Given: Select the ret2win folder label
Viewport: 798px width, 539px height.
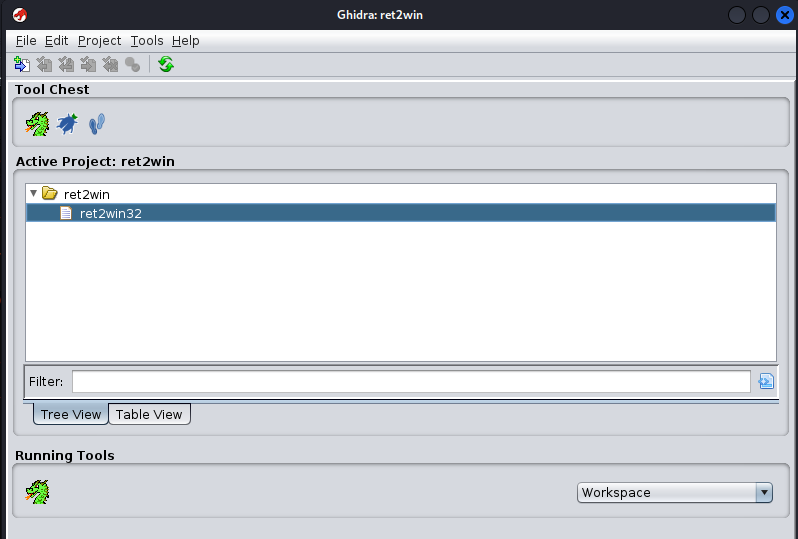Looking at the screenshot, I should [87, 194].
